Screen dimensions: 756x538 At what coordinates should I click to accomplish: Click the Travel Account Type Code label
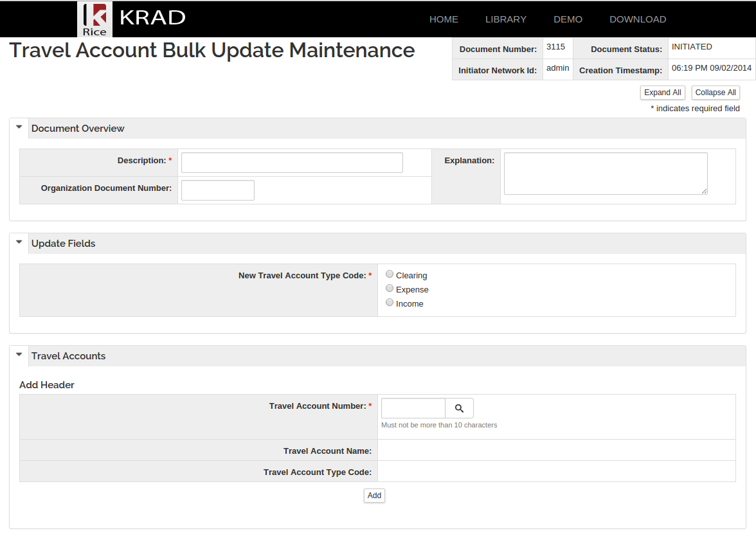click(x=318, y=472)
